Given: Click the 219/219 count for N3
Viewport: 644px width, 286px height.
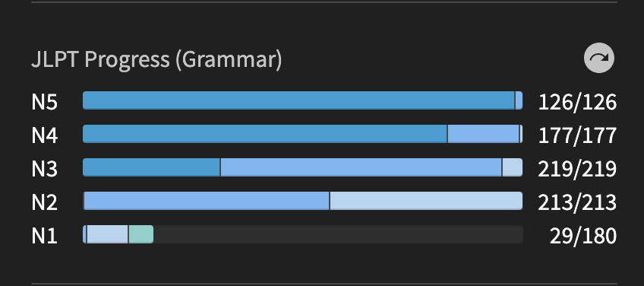Looking at the screenshot, I should [x=577, y=169].
